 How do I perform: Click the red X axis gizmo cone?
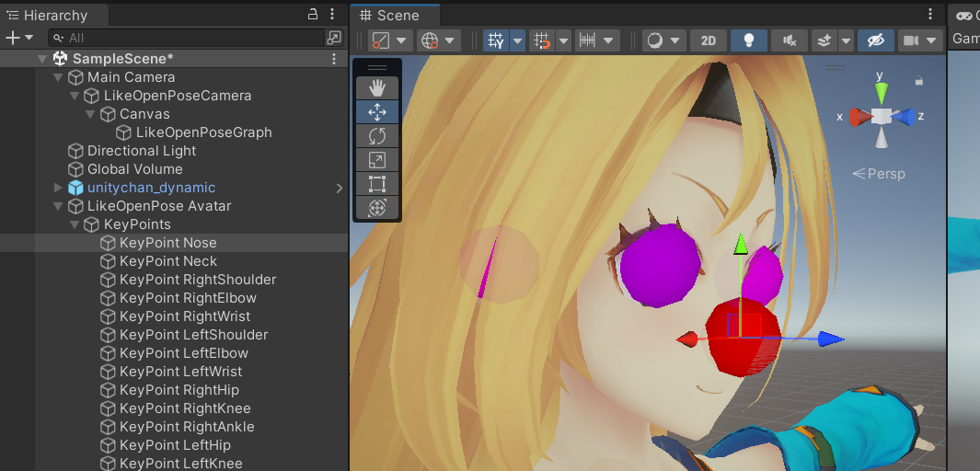tap(861, 117)
